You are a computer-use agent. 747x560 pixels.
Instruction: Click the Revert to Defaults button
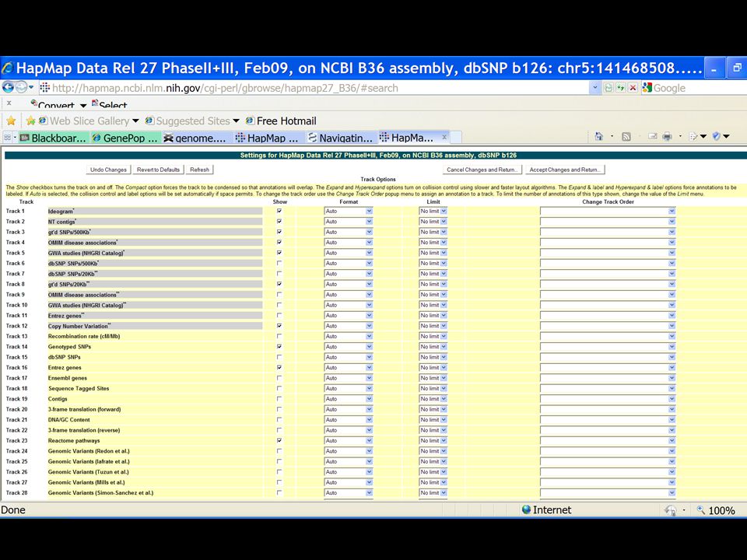point(158,170)
